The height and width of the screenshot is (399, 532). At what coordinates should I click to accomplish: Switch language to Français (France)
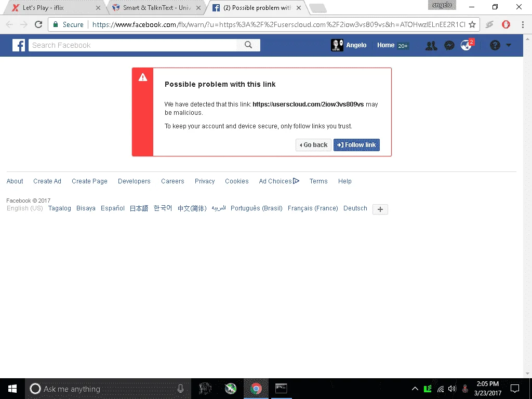coord(313,208)
